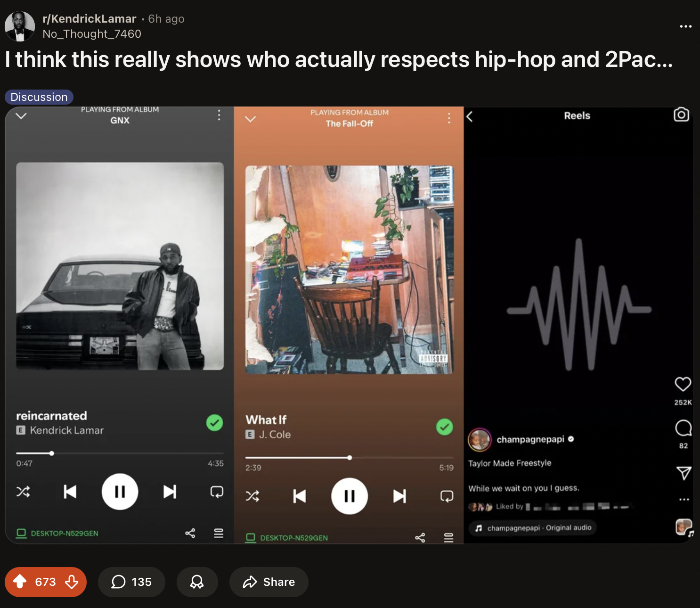Skip to next track in Fall-Off player

tap(400, 496)
